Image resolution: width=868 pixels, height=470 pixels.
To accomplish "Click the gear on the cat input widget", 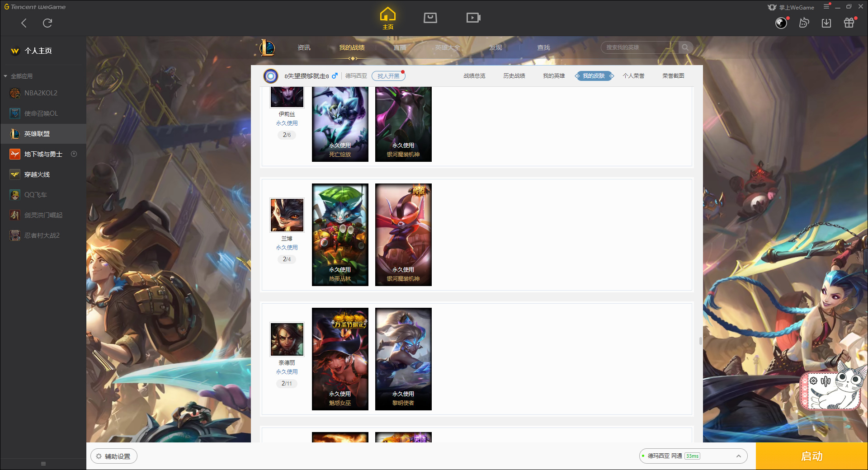I will click(813, 381).
